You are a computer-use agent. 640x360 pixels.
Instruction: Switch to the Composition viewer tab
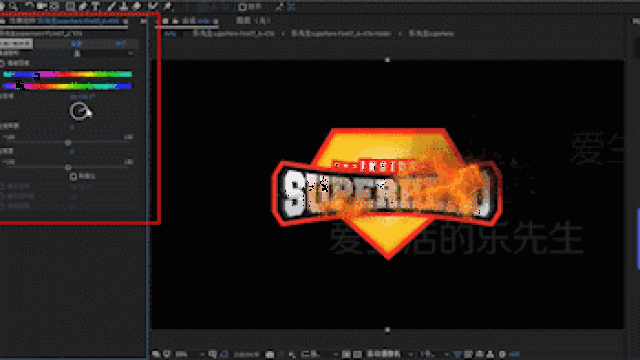[196, 21]
